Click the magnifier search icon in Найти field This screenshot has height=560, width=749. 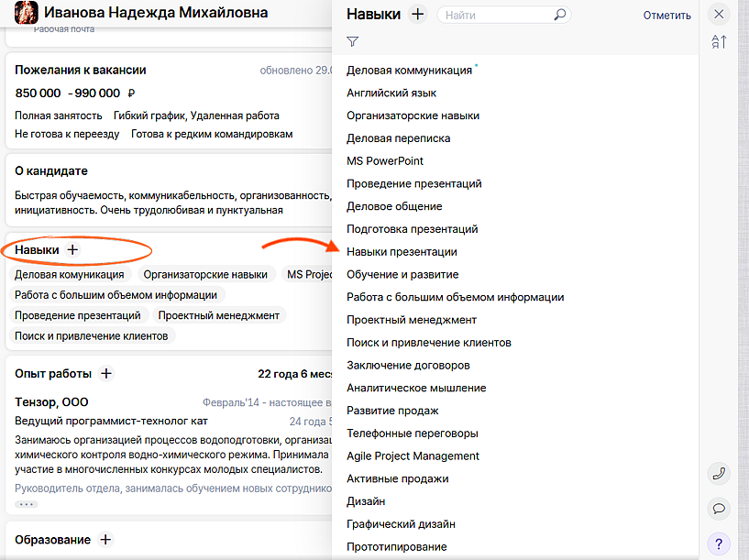click(560, 16)
